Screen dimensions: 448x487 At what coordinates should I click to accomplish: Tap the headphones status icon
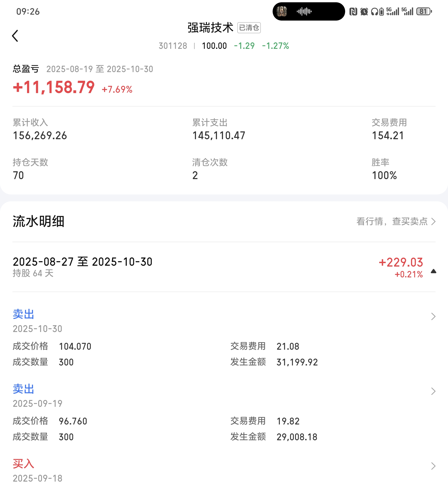click(x=374, y=11)
